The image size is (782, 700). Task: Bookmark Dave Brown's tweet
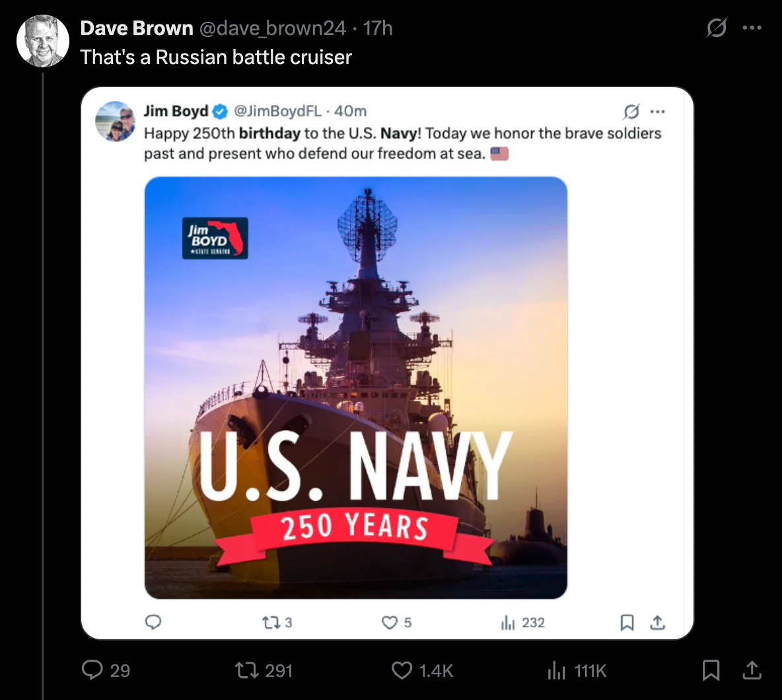point(711,670)
